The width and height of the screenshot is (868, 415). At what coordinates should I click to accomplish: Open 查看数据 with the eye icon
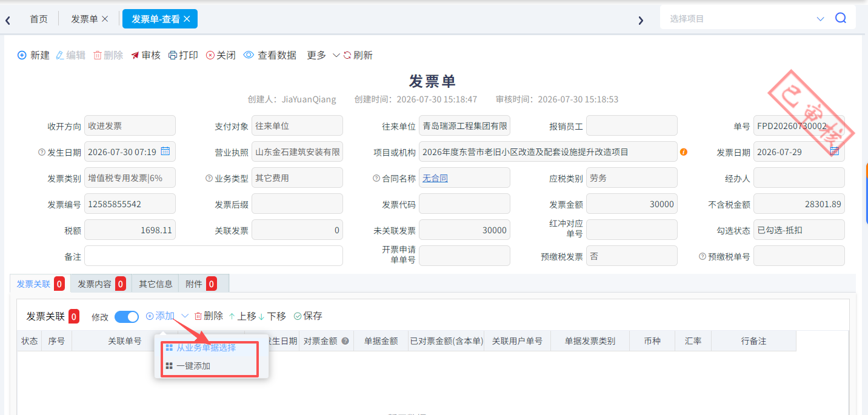(x=270, y=55)
